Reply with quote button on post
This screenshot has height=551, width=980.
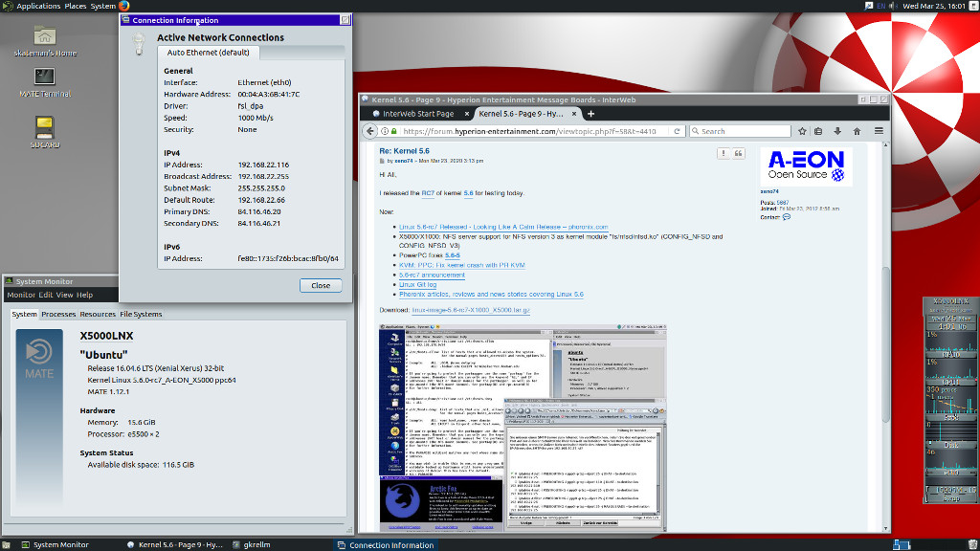coord(738,153)
